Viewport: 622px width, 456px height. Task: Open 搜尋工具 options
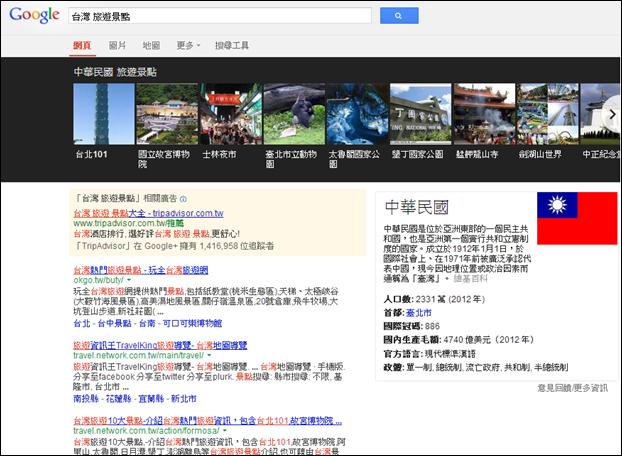coord(232,46)
